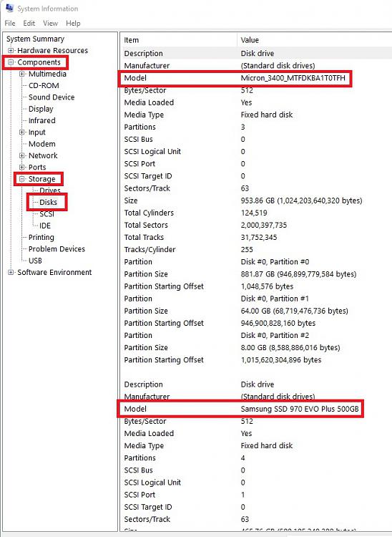The width and height of the screenshot is (392, 537).
Task: Select Multimedia tree item
Action: pos(47,74)
